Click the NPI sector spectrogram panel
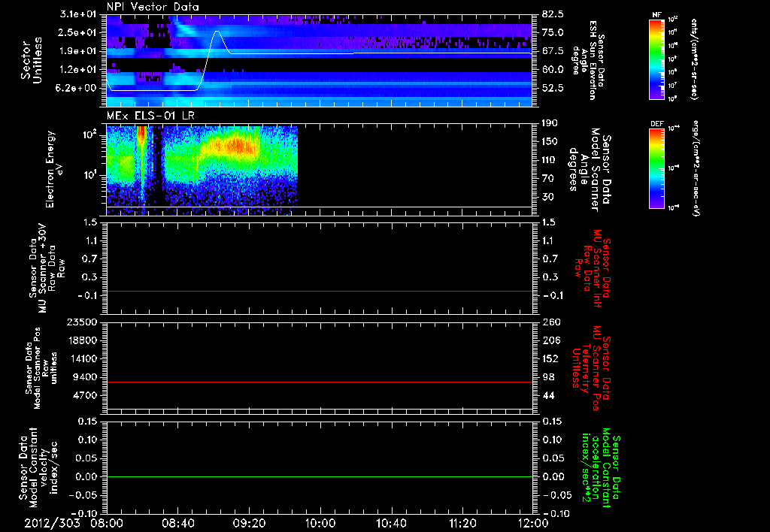 click(x=319, y=61)
